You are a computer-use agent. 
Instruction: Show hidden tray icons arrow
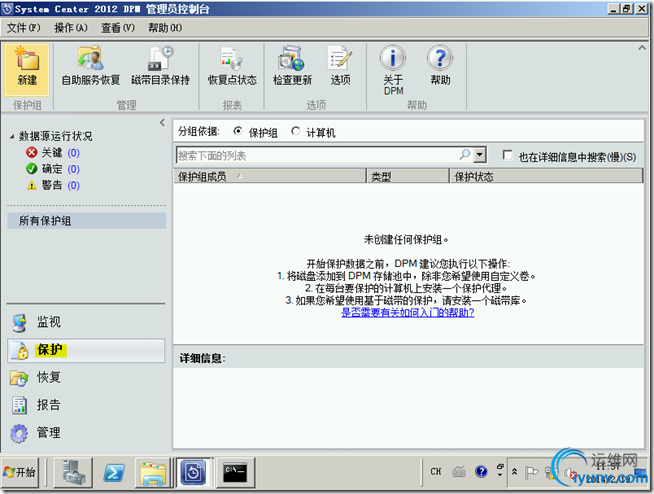[x=514, y=472]
